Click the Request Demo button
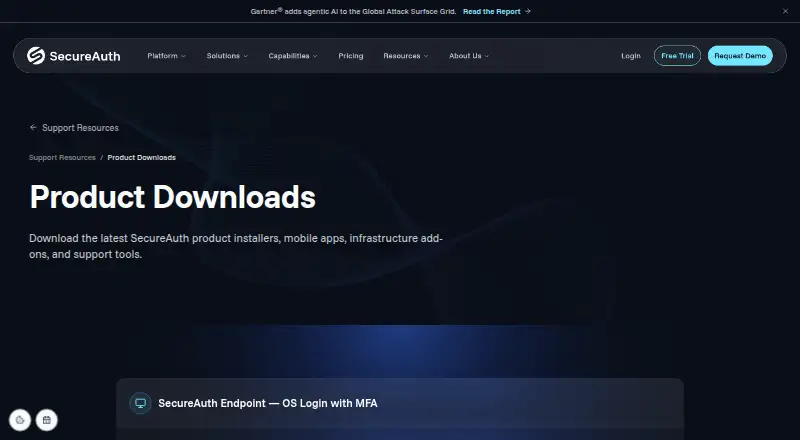This screenshot has height=440, width=800. coord(740,56)
